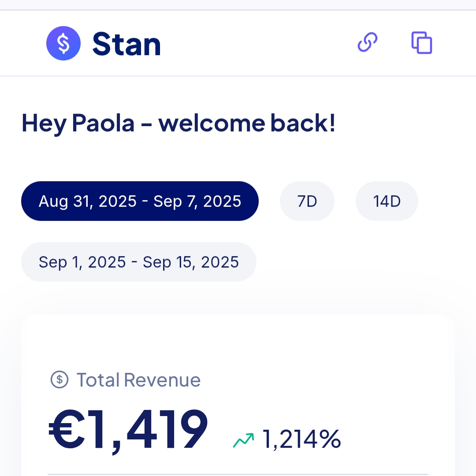Image resolution: width=476 pixels, height=476 pixels.
Task: Click the word "Hey" in the greeting
Action: coord(44,123)
